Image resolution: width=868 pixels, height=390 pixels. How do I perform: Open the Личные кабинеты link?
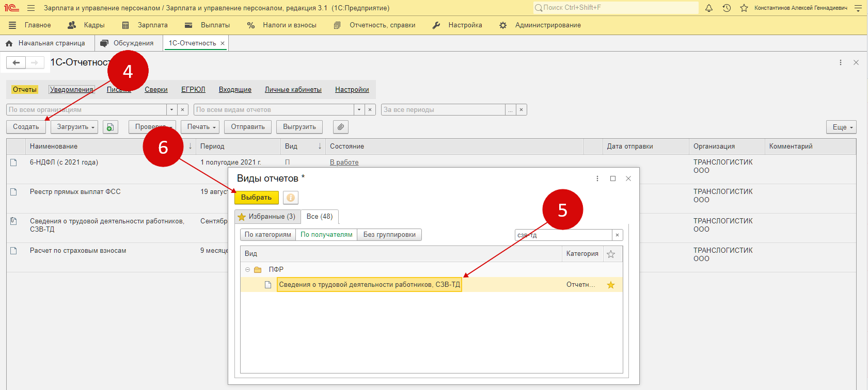pos(293,90)
